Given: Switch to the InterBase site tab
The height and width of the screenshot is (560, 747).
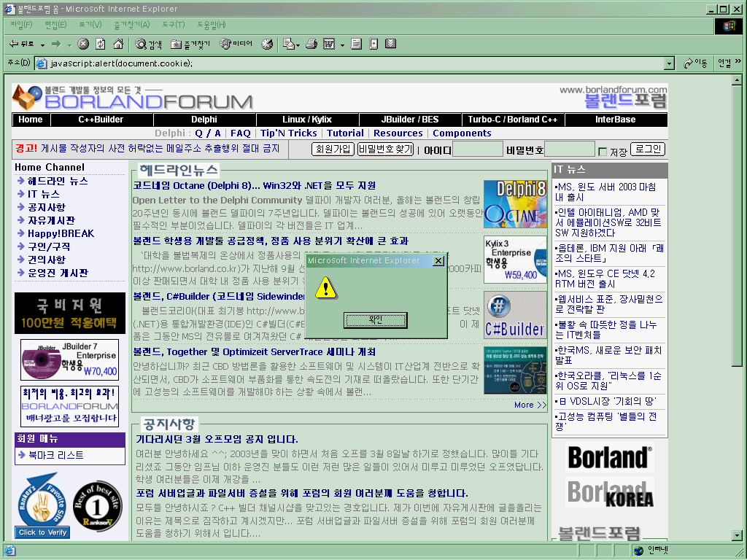Looking at the screenshot, I should click(616, 120).
